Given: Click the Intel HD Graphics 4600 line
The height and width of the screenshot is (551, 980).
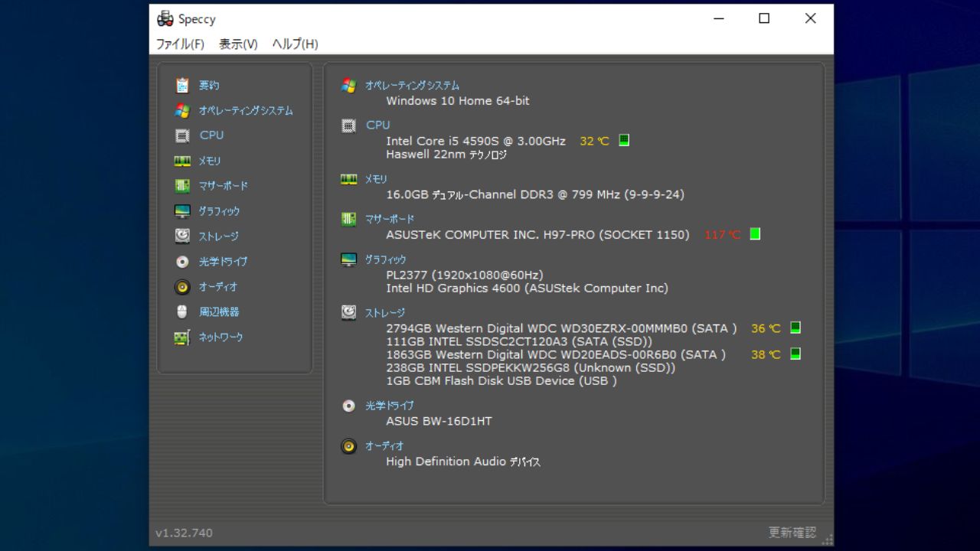Looking at the screenshot, I should tap(527, 289).
